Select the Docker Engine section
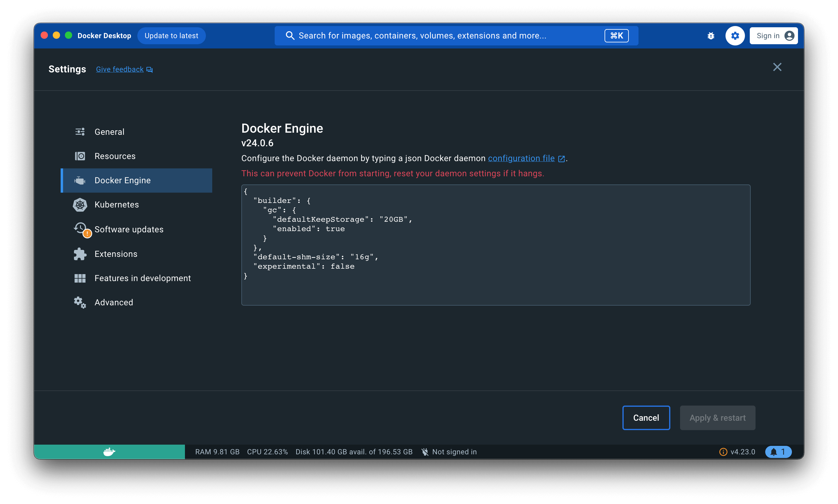838x504 pixels. pos(122,180)
